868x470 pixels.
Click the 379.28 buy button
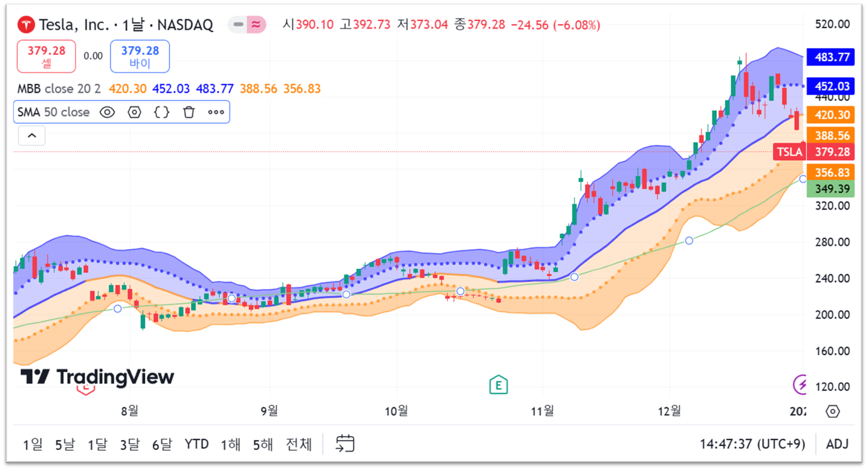pyautogui.click(x=140, y=56)
